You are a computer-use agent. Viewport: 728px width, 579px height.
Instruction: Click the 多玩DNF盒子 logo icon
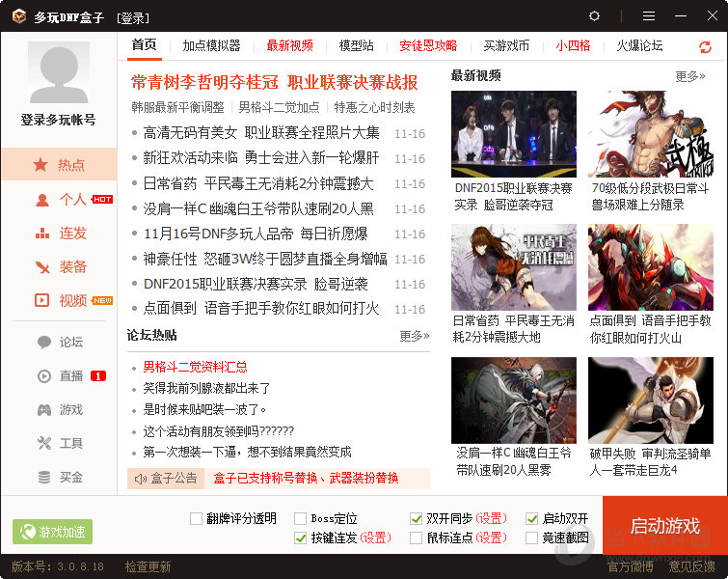click(x=19, y=16)
